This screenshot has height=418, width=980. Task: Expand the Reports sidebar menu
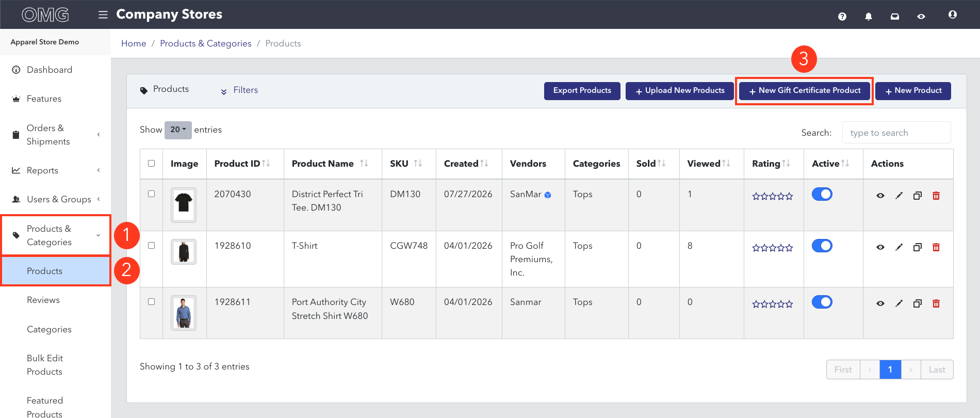click(55, 170)
